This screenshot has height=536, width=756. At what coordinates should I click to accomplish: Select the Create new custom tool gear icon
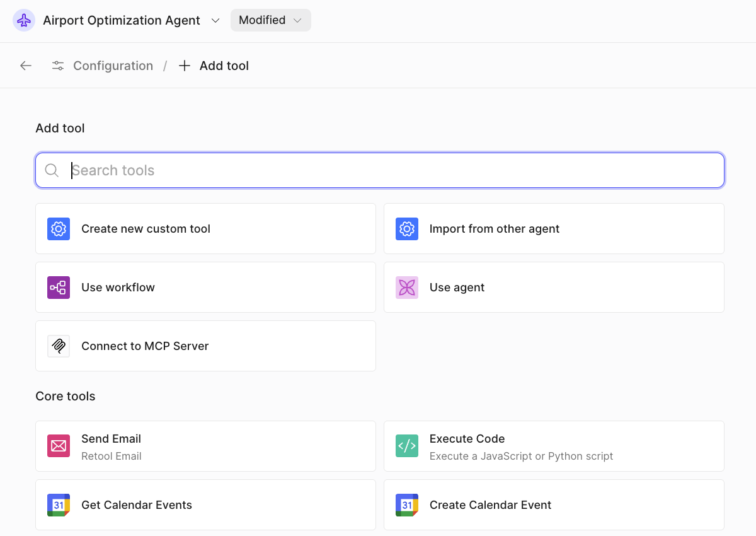click(x=58, y=228)
